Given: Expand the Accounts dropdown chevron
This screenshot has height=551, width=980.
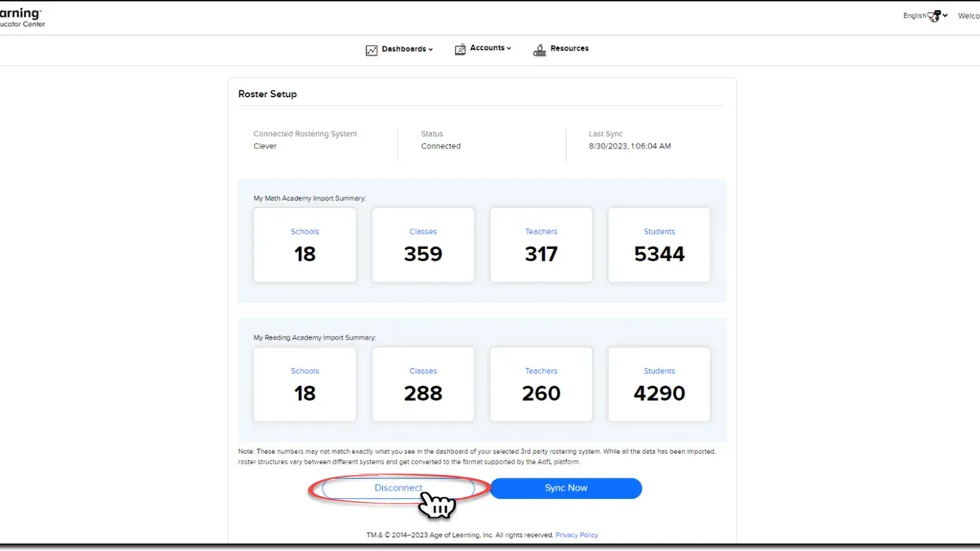Looking at the screenshot, I should [509, 48].
